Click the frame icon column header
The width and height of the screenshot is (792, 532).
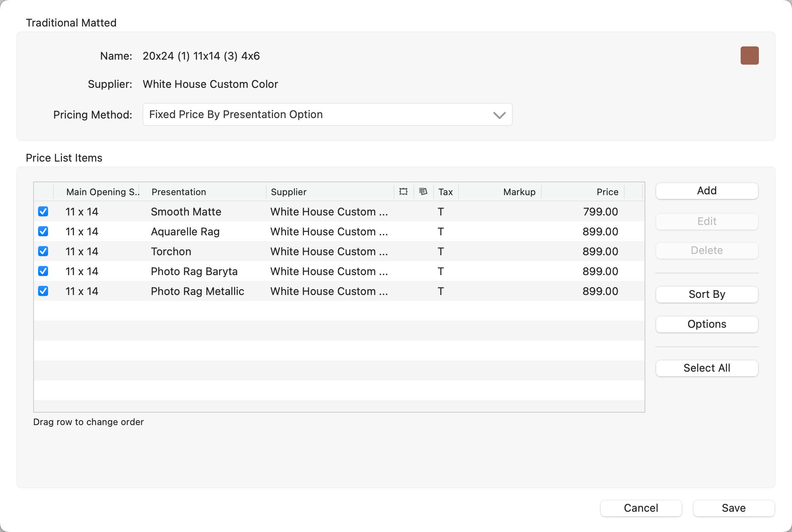403,191
